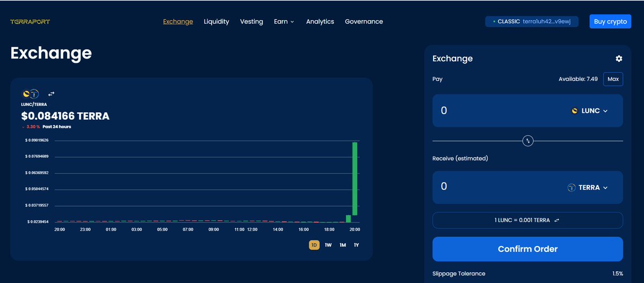Flip the LUNC/TERRA chart pair
The width and height of the screenshot is (644, 283).
[x=52, y=93]
